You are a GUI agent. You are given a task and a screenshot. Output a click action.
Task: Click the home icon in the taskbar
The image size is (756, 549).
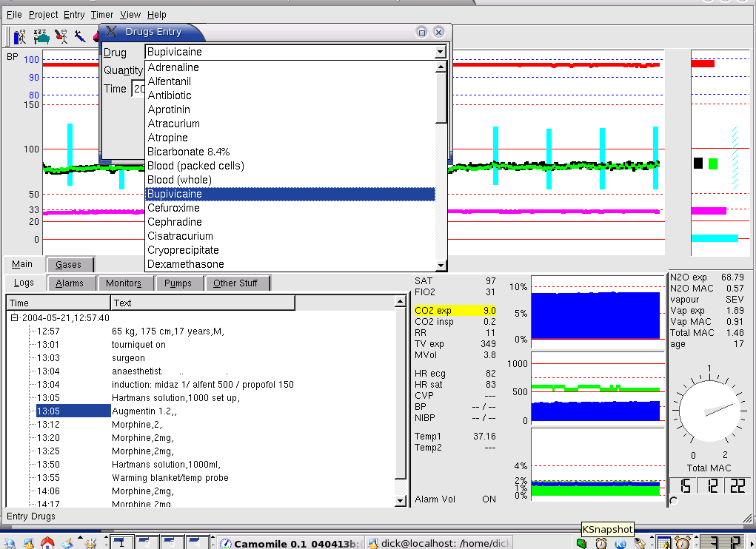tap(47, 543)
